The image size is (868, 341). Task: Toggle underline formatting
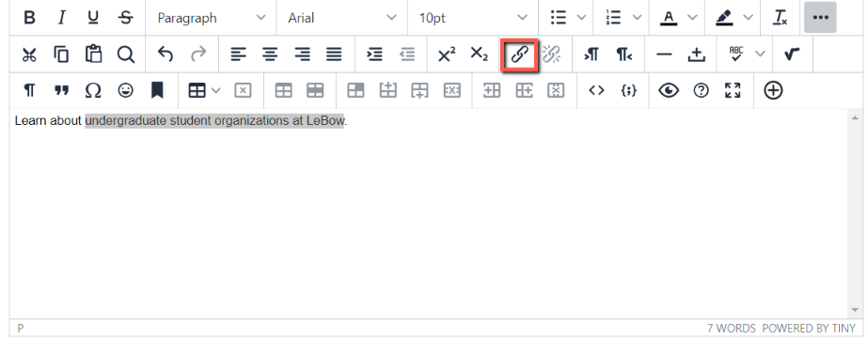click(x=93, y=18)
